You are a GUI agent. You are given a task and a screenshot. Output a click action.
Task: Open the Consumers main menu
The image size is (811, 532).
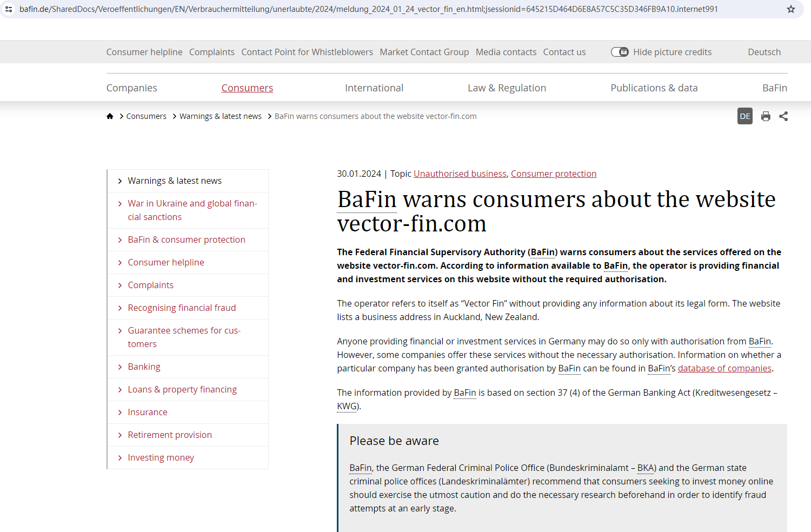coord(247,88)
